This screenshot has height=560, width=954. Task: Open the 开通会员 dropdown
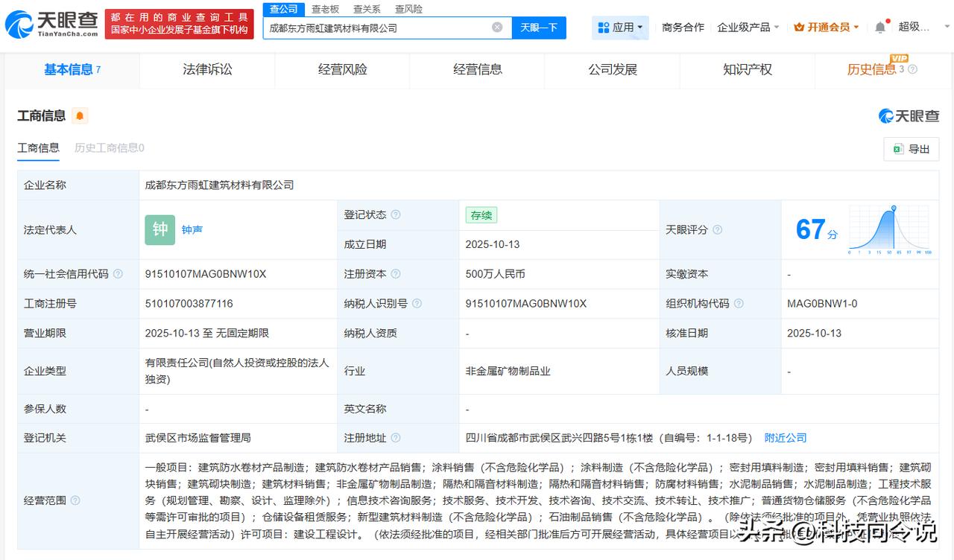coord(827,28)
